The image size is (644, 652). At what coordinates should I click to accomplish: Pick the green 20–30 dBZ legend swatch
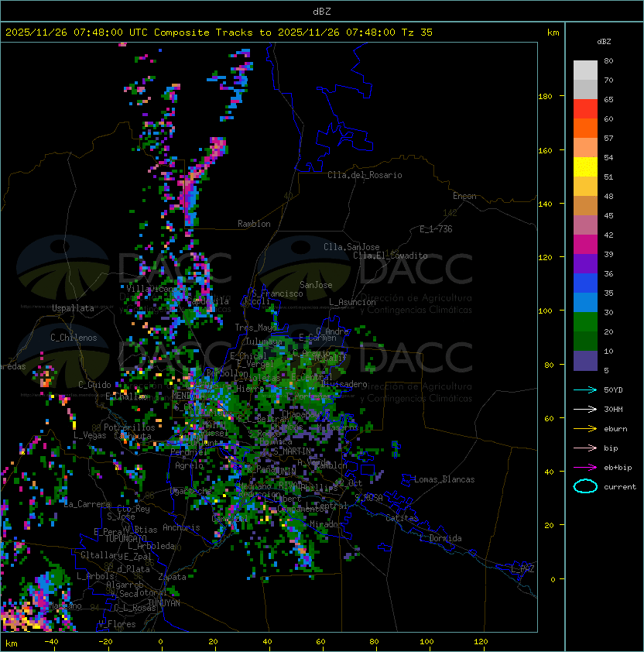point(585,322)
